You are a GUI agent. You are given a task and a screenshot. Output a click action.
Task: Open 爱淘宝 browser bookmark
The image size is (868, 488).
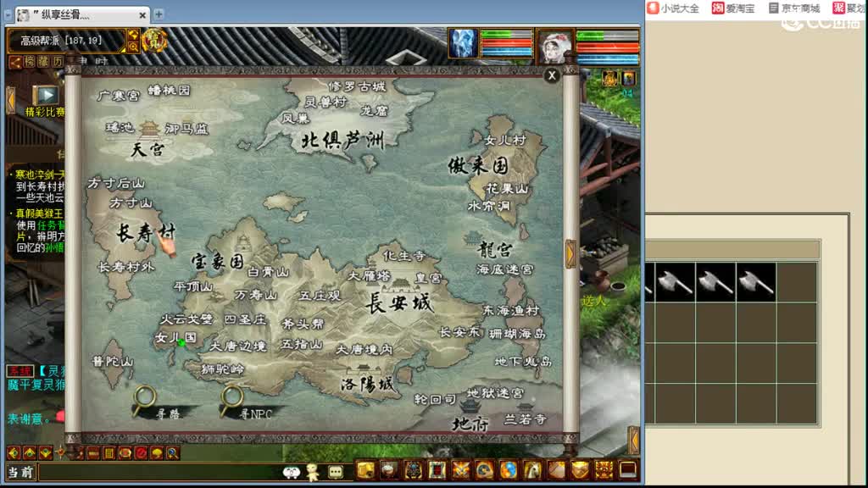pos(733,8)
